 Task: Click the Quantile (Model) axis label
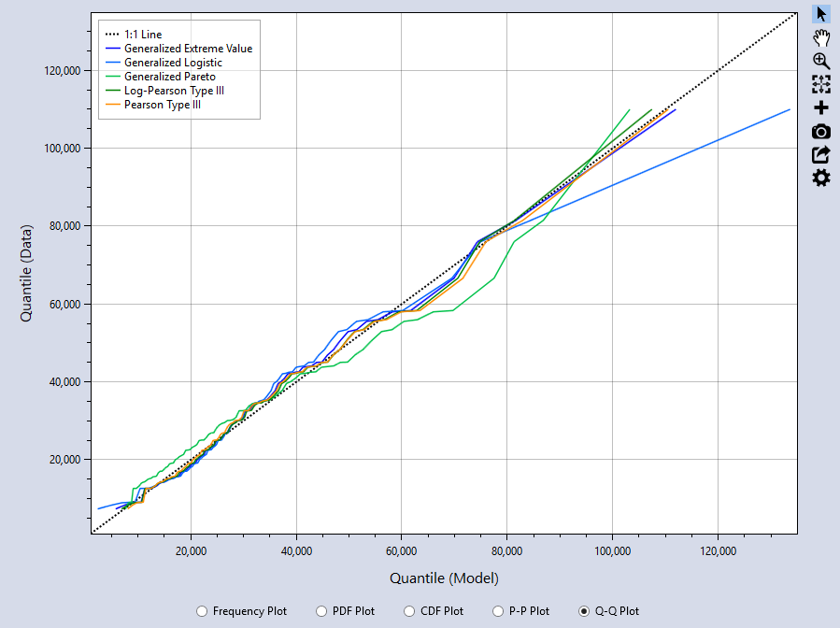coord(443,578)
